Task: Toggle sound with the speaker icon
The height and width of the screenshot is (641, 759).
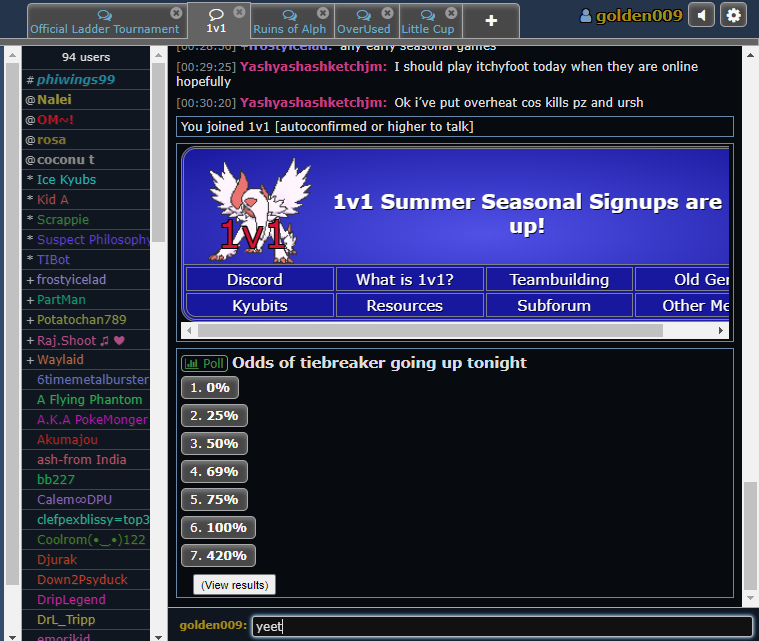Action: [x=701, y=15]
